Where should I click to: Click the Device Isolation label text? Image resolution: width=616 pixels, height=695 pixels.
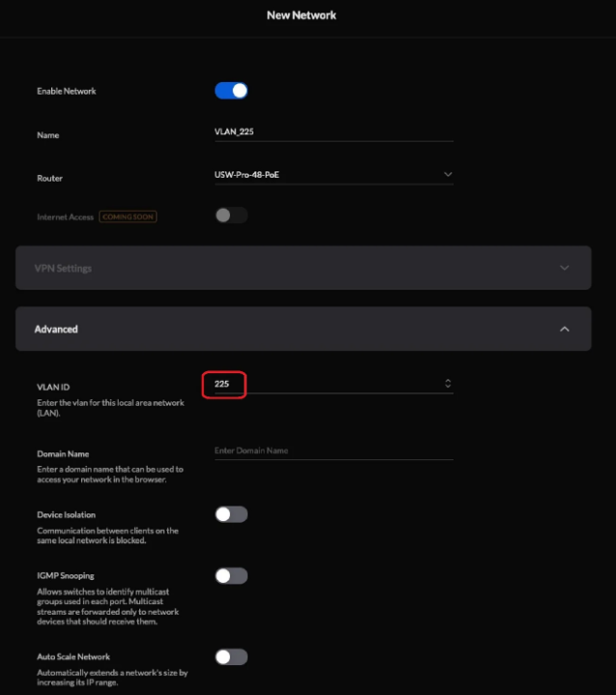[x=66, y=514]
